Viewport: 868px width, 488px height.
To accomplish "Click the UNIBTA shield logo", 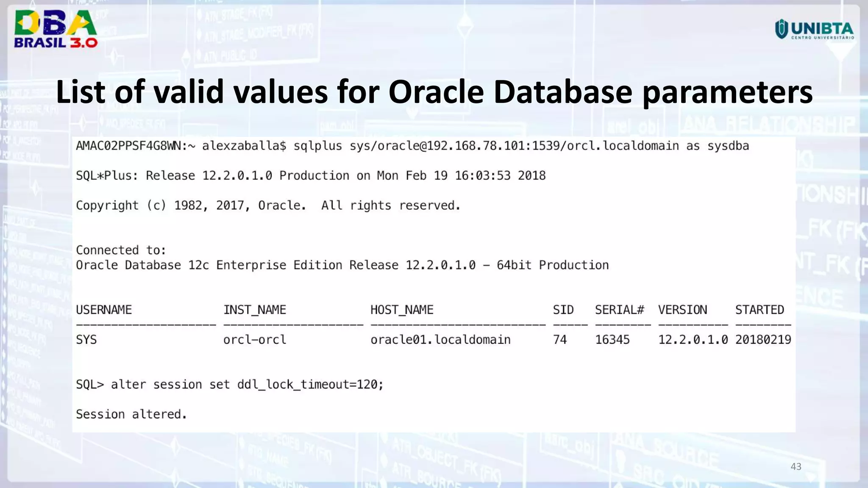I will (x=781, y=29).
